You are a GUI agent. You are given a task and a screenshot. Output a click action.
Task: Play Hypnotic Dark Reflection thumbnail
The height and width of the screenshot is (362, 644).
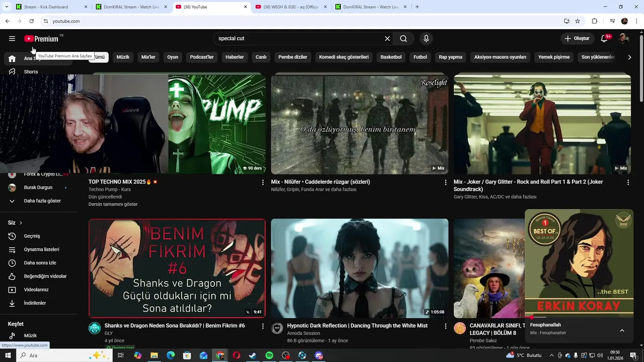(x=360, y=268)
